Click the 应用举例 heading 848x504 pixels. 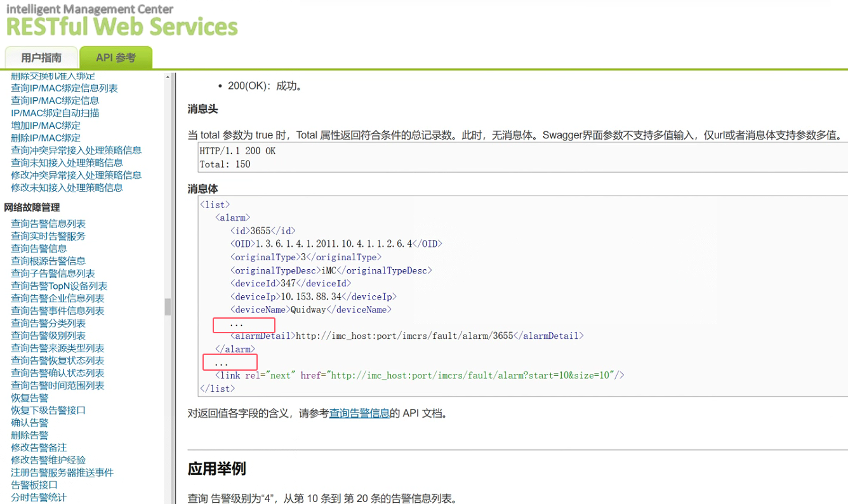coord(216,469)
